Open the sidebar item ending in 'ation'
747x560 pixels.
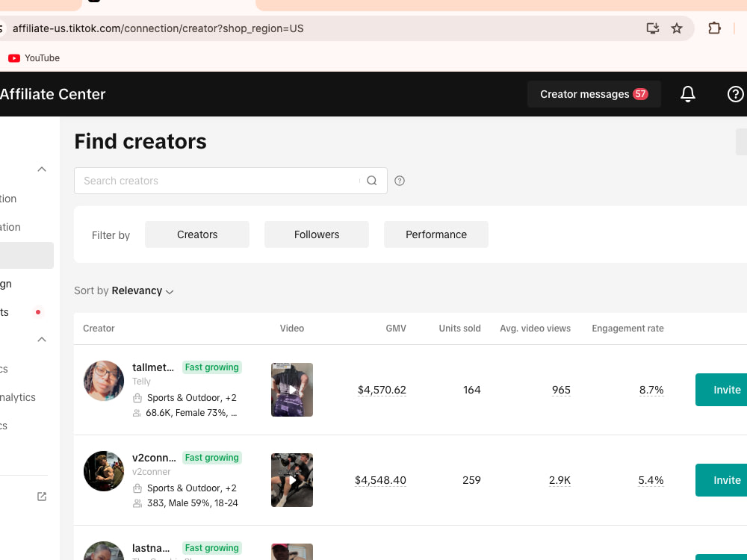(x=10, y=227)
